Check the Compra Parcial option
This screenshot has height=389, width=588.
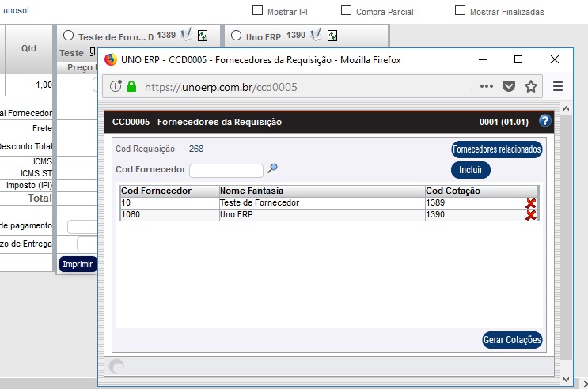pyautogui.click(x=346, y=11)
